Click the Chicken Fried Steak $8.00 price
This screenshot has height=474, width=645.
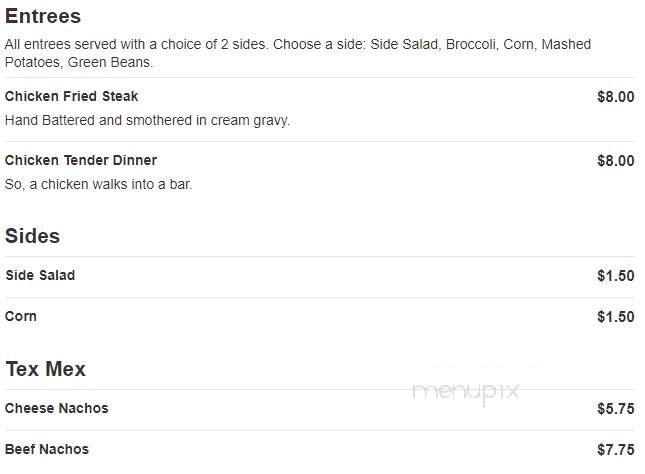(x=616, y=97)
